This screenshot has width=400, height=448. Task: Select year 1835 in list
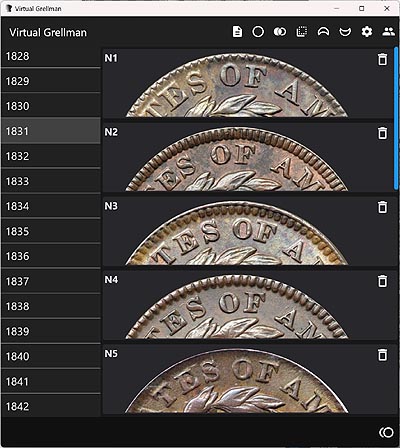[x=51, y=231]
